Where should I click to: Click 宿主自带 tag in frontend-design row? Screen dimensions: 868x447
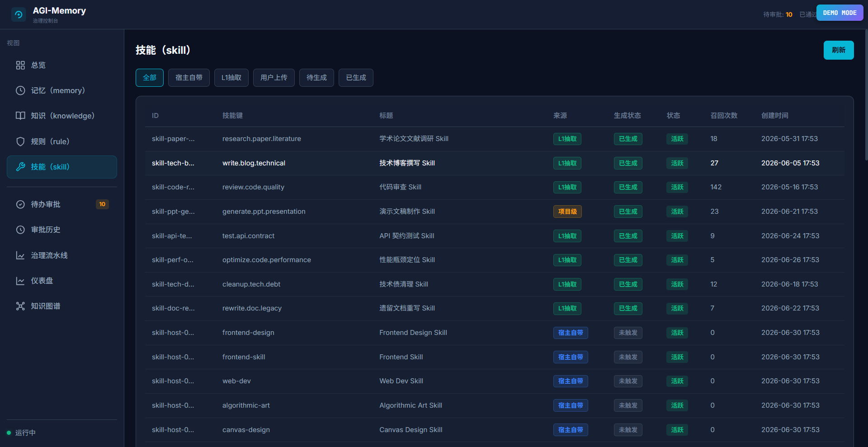click(x=571, y=333)
